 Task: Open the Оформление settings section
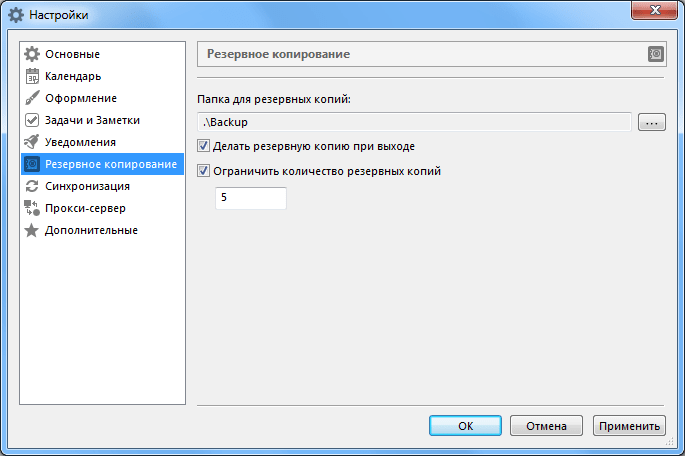(103, 98)
